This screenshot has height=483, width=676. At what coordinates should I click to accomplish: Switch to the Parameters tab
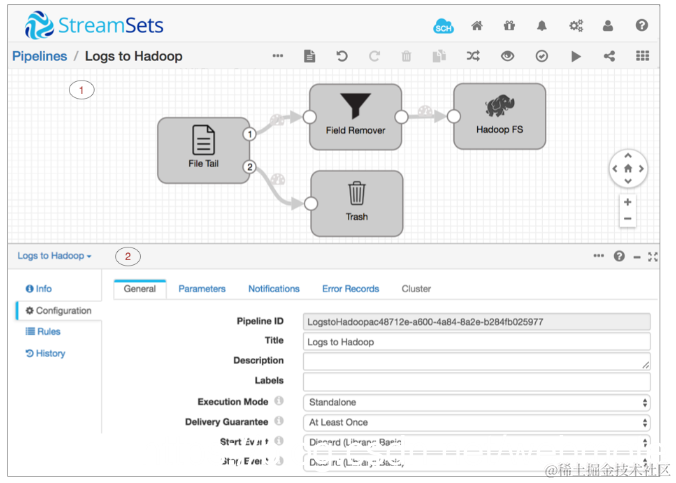pyautogui.click(x=202, y=289)
